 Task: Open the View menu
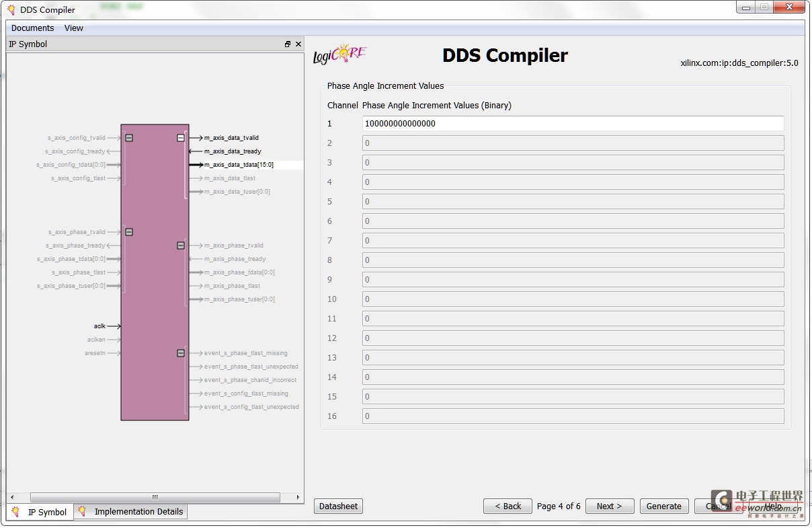tap(74, 28)
